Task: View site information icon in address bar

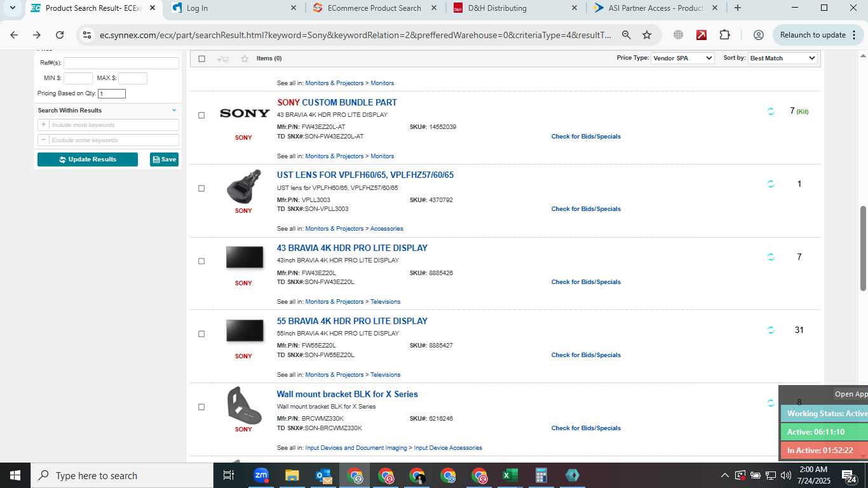Action: 88,35
